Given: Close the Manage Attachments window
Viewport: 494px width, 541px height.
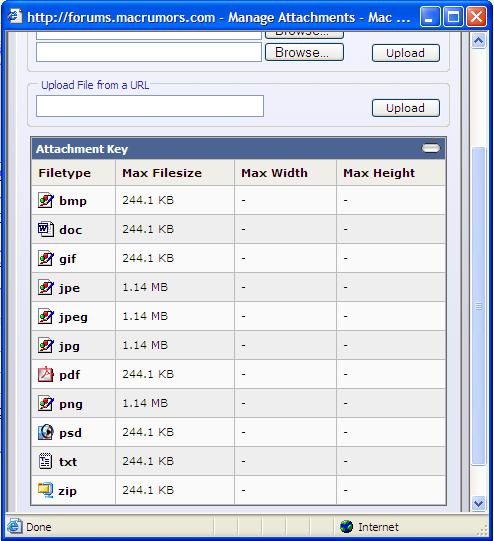Looking at the screenshot, I should coord(476,16).
